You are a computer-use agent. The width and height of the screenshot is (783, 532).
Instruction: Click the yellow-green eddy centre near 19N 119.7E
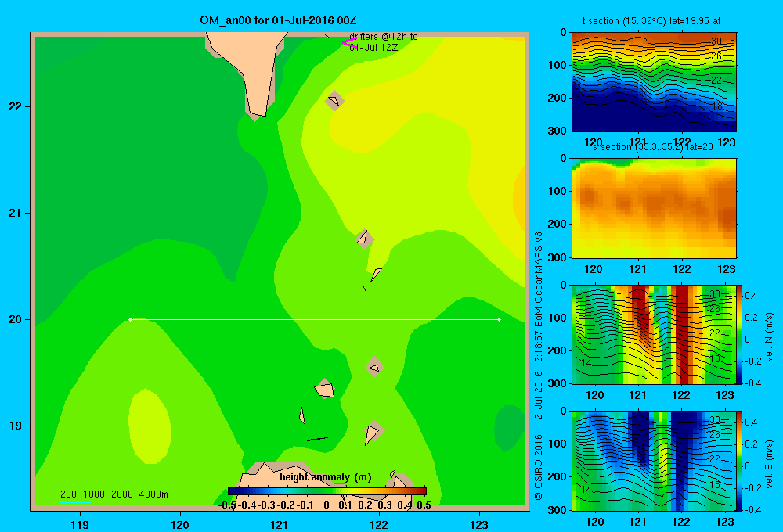click(150, 426)
